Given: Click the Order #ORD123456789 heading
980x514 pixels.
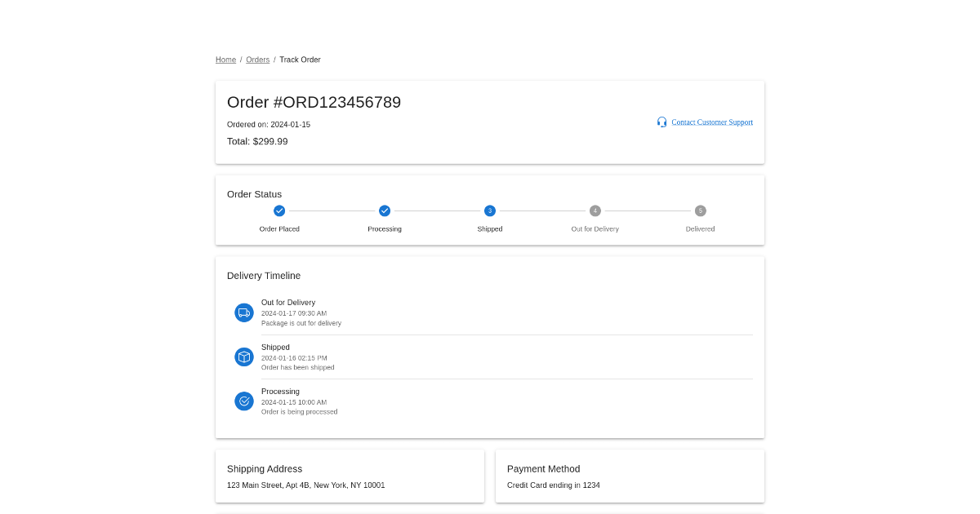Looking at the screenshot, I should click(x=314, y=102).
